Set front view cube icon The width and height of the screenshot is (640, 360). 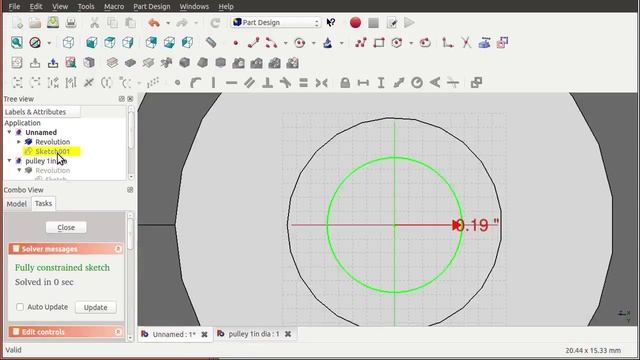pos(91,42)
